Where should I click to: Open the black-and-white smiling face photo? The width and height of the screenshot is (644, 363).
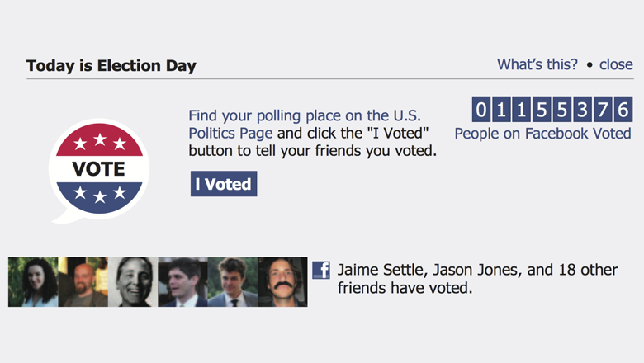click(133, 282)
